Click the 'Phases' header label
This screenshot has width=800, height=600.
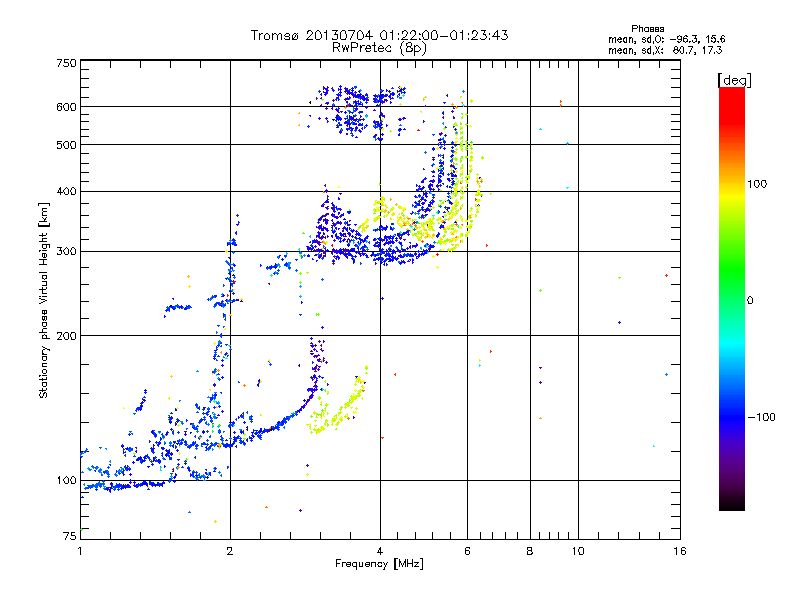pos(647,29)
